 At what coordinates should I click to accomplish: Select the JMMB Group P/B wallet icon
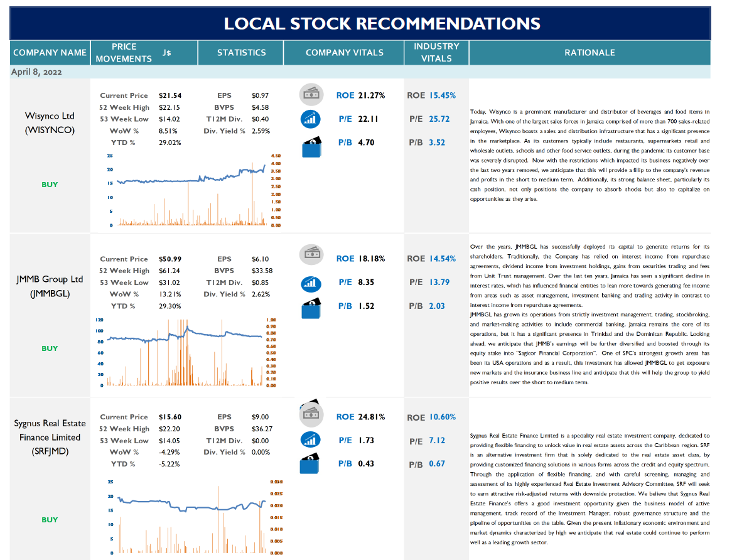click(x=311, y=308)
